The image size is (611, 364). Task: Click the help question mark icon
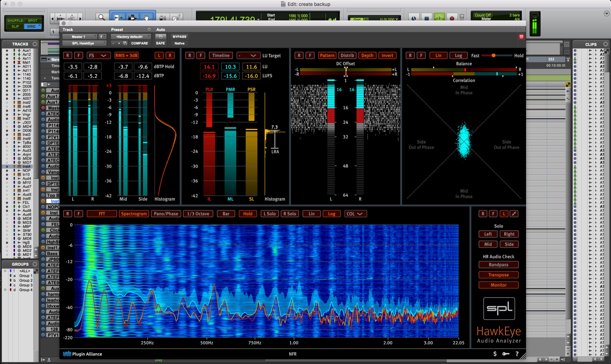tap(517, 354)
